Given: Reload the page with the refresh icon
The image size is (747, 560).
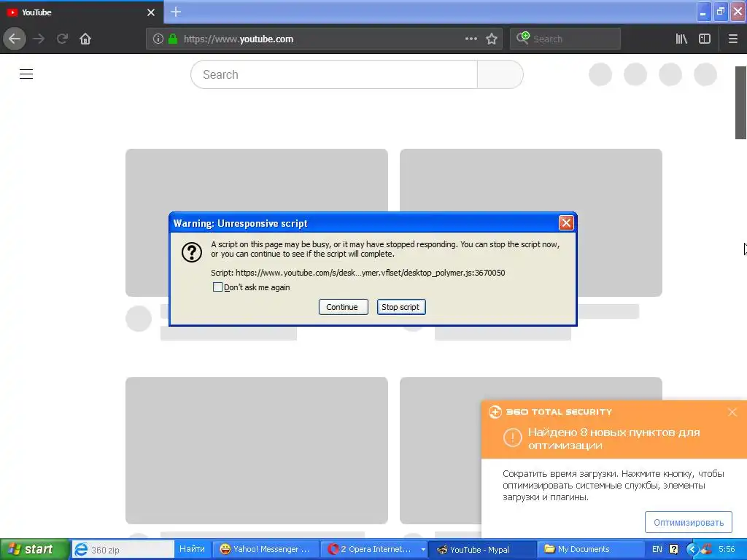Looking at the screenshot, I should (x=62, y=39).
